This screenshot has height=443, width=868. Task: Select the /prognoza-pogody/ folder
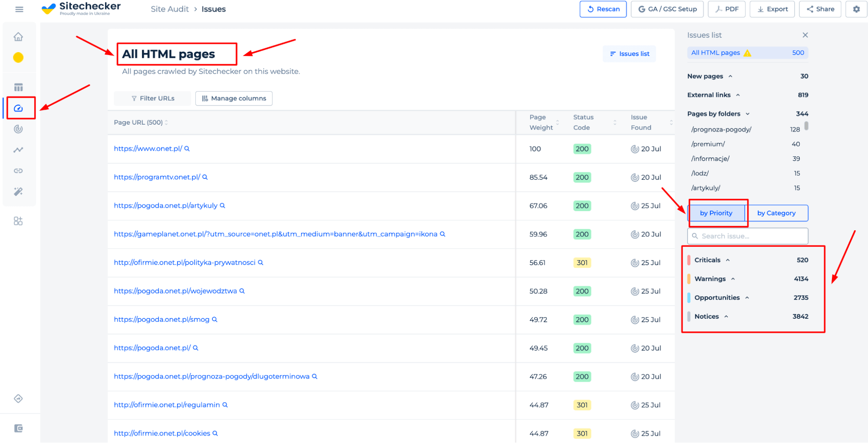pos(721,129)
